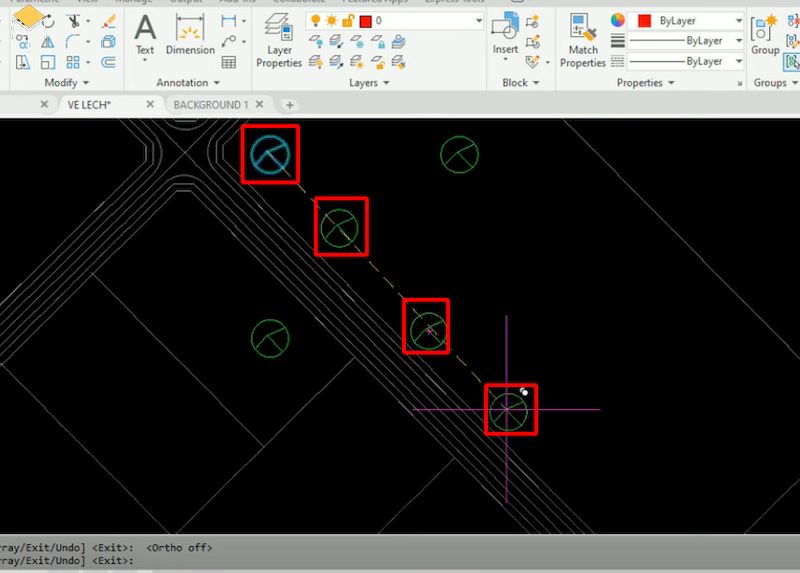Open the object color ByLayer dropdown
This screenshot has height=573, width=800.
click(x=738, y=21)
